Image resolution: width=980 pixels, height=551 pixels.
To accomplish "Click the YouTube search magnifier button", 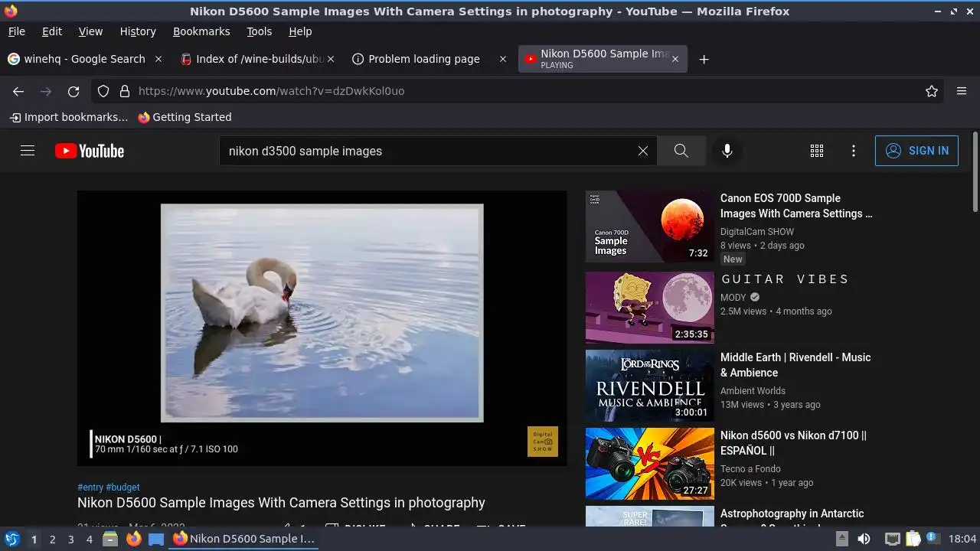I will (x=681, y=151).
